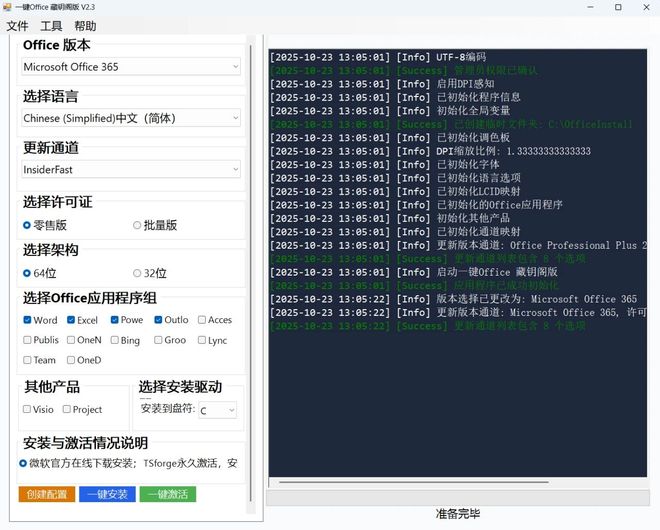Uncheck the Word application checkbox
660x530 pixels.
(x=27, y=320)
